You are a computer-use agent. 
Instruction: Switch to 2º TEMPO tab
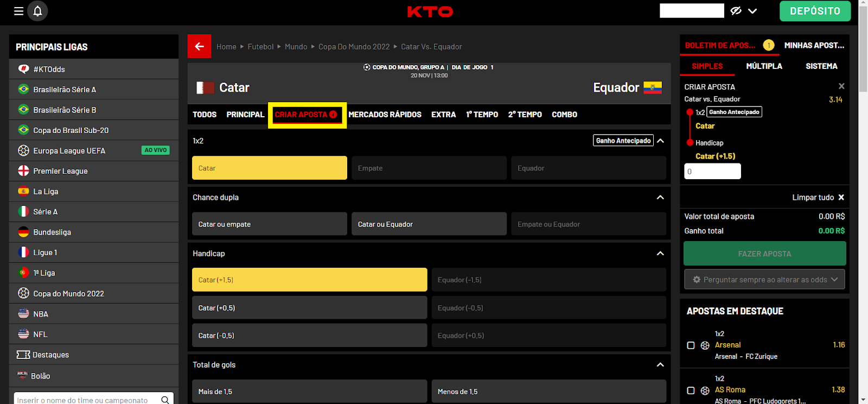pos(525,115)
